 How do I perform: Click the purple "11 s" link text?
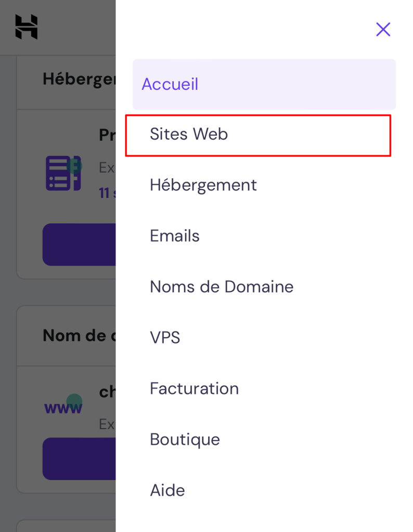pyautogui.click(x=107, y=193)
